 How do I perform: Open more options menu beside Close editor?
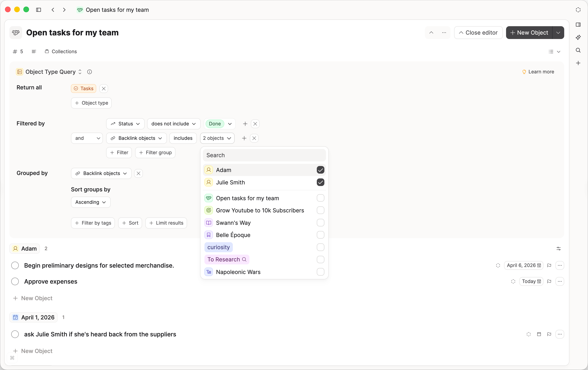444,33
